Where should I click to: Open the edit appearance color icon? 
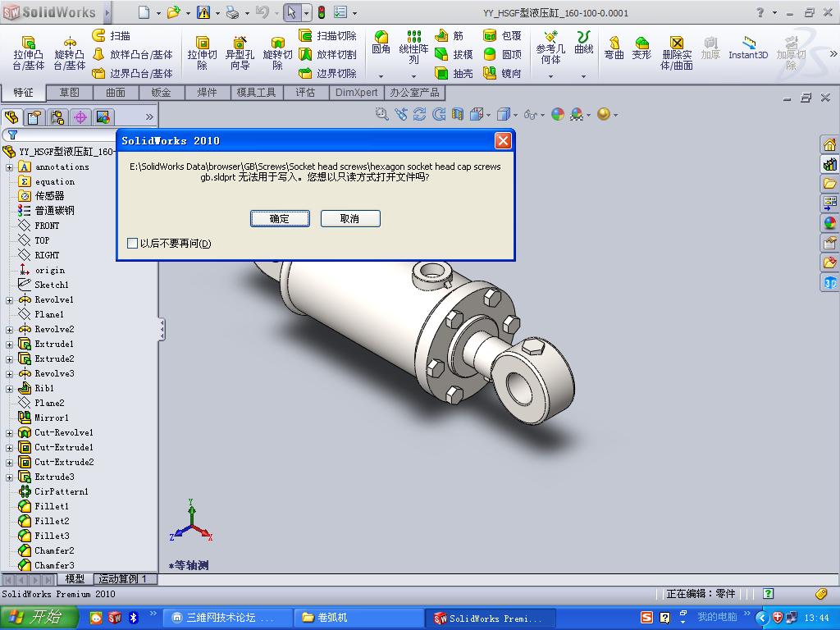558,114
